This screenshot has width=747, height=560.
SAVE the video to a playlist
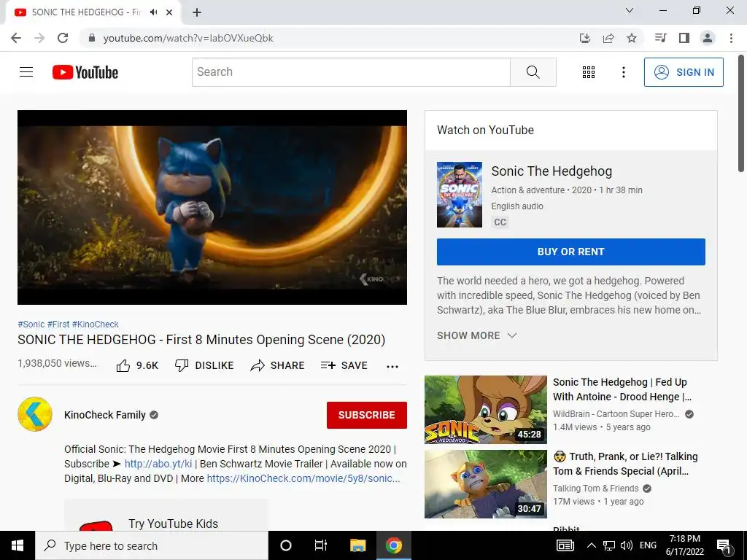(344, 366)
